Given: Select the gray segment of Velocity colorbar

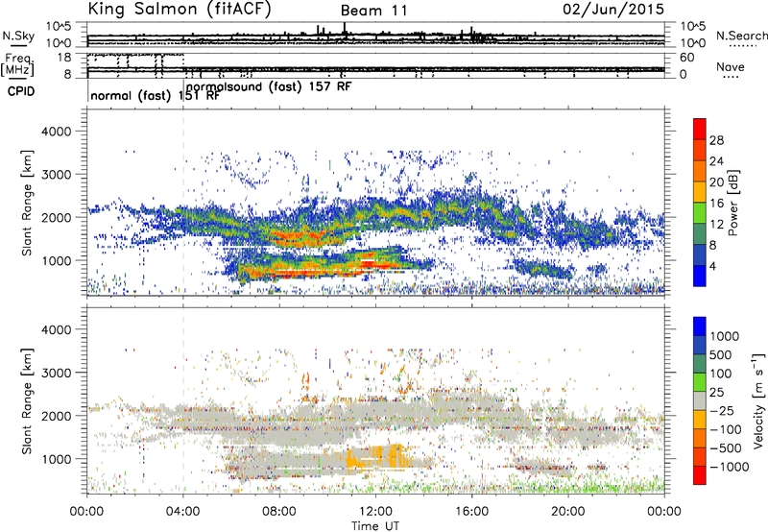Looking at the screenshot, I should tap(700, 401).
